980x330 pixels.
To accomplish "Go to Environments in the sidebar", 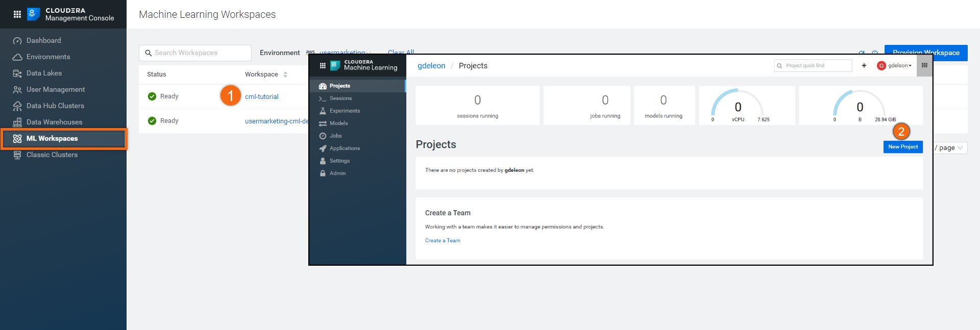I will point(48,57).
